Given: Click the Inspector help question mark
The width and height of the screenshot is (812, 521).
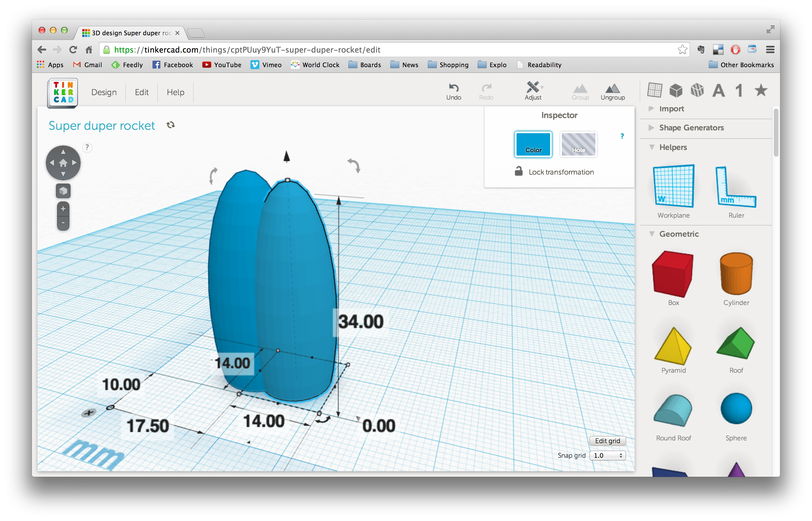Looking at the screenshot, I should pyautogui.click(x=622, y=136).
